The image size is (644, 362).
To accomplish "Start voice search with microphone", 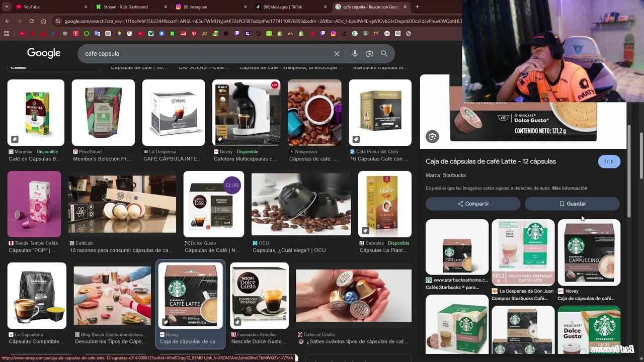I will point(355,54).
